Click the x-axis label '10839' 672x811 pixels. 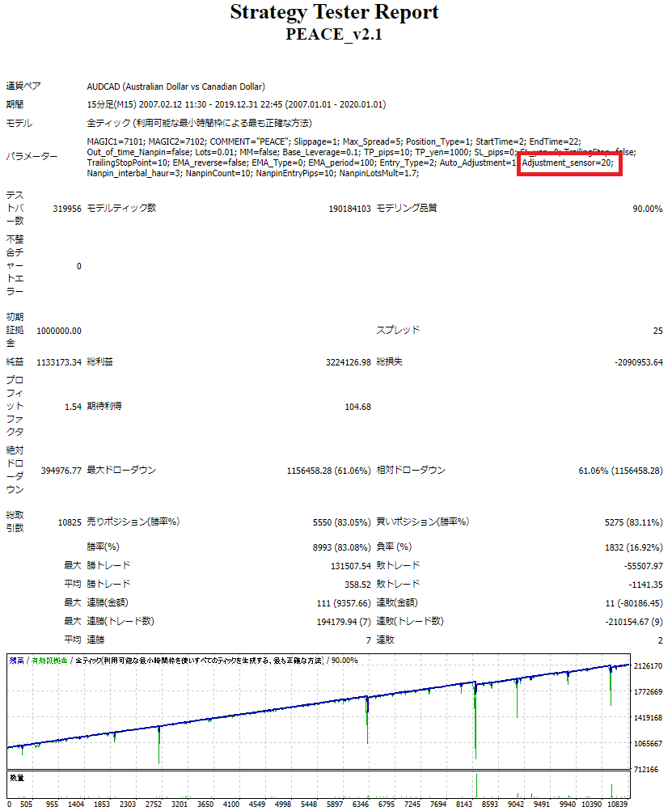(618, 805)
